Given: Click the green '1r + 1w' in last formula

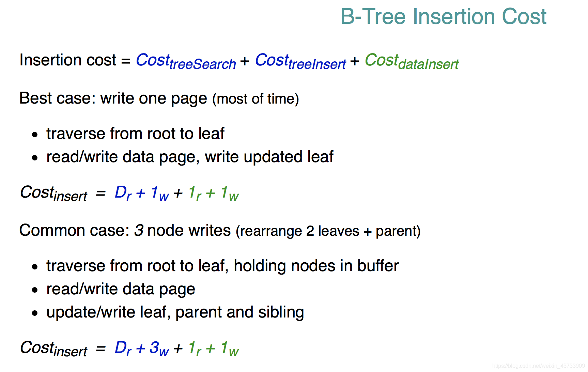Looking at the screenshot, I should point(214,348).
